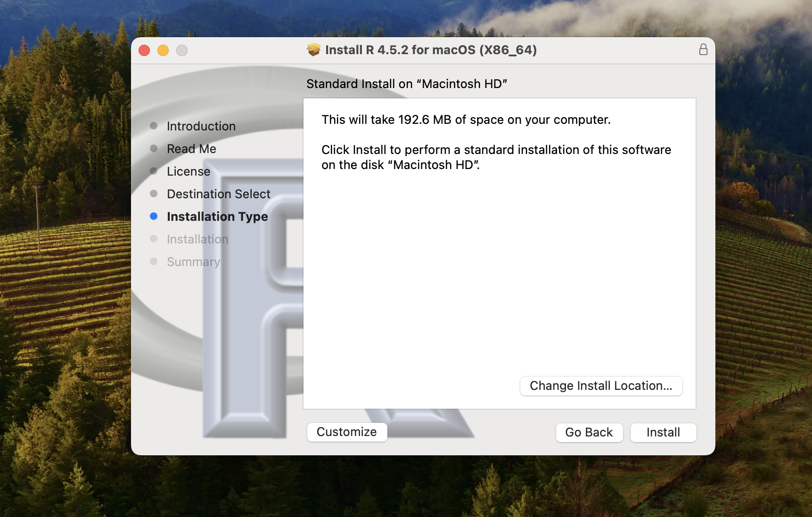Click the Install button
The width and height of the screenshot is (812, 517).
pyautogui.click(x=663, y=432)
